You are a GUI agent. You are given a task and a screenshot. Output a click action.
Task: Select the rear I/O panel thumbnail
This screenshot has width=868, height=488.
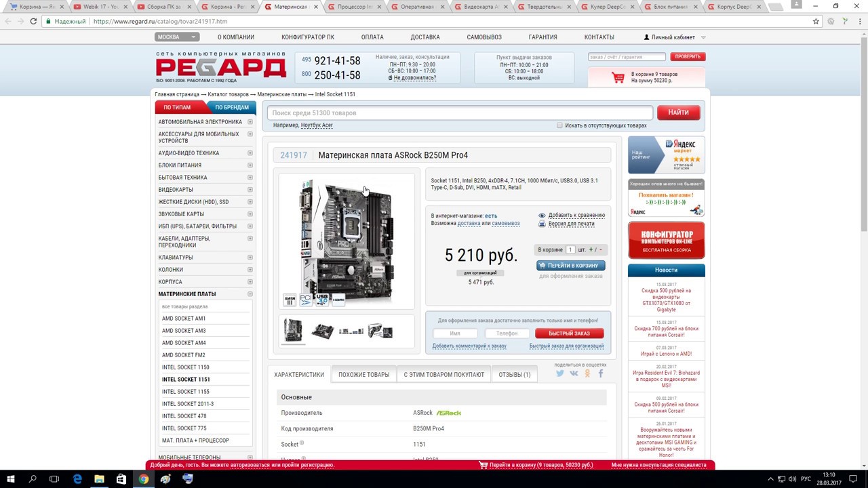tap(351, 331)
